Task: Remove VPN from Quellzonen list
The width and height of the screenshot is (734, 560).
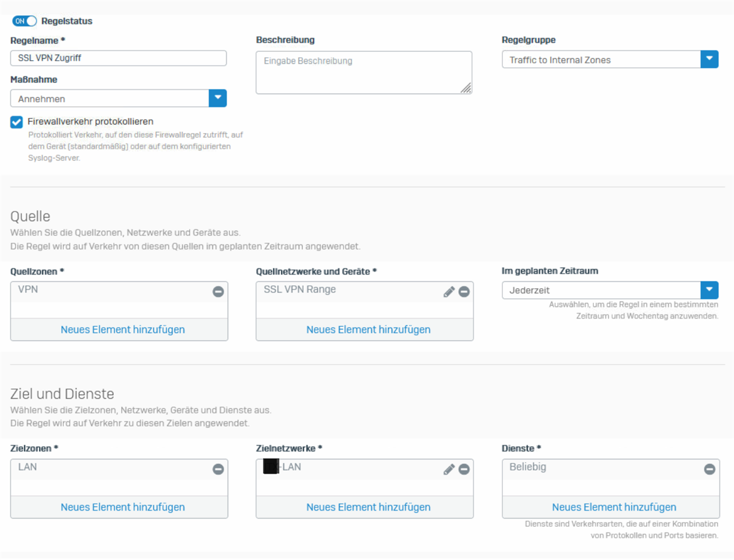Action: point(218,292)
